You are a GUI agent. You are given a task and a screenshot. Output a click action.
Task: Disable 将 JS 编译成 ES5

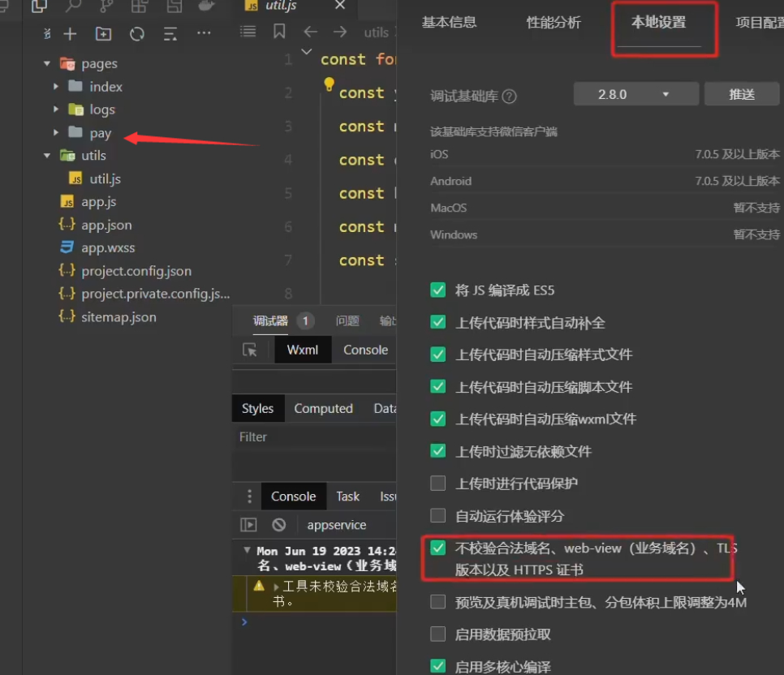click(x=438, y=290)
